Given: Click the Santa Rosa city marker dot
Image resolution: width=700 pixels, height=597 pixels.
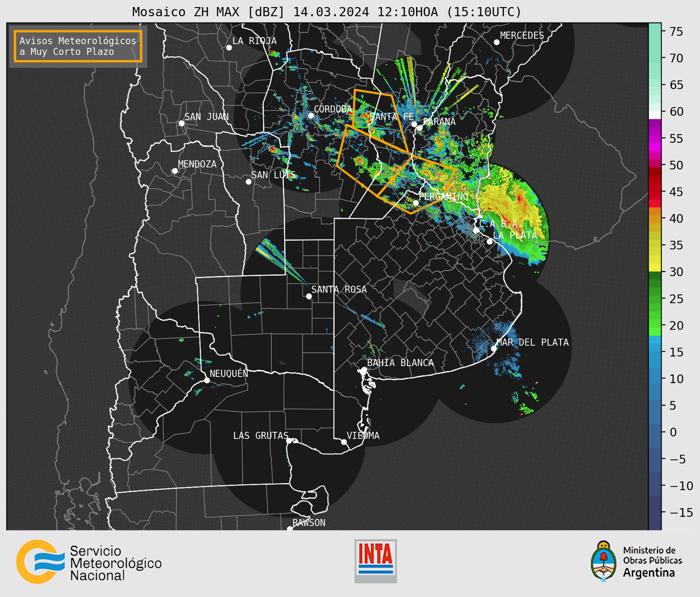Looking at the screenshot, I should (x=309, y=296).
